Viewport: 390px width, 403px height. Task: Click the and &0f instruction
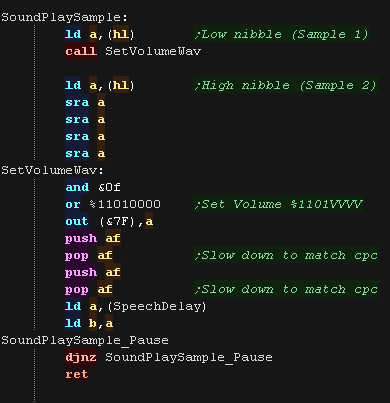point(93,187)
